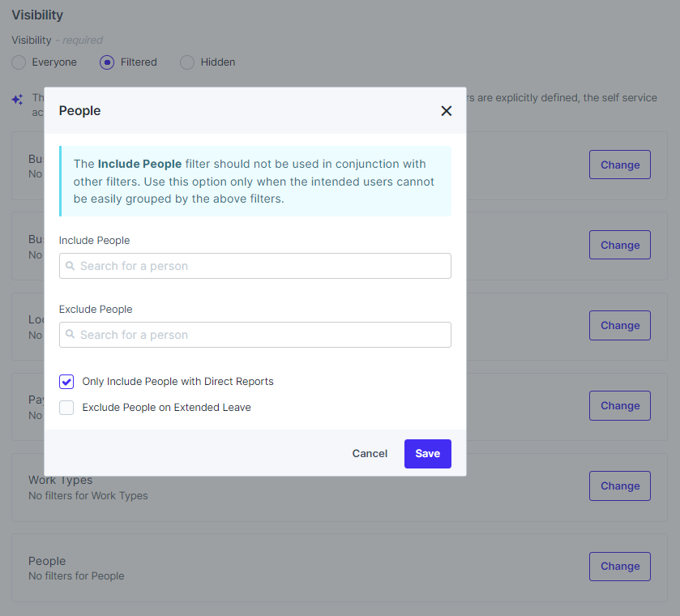Select the Filtered visibility option

tap(107, 62)
